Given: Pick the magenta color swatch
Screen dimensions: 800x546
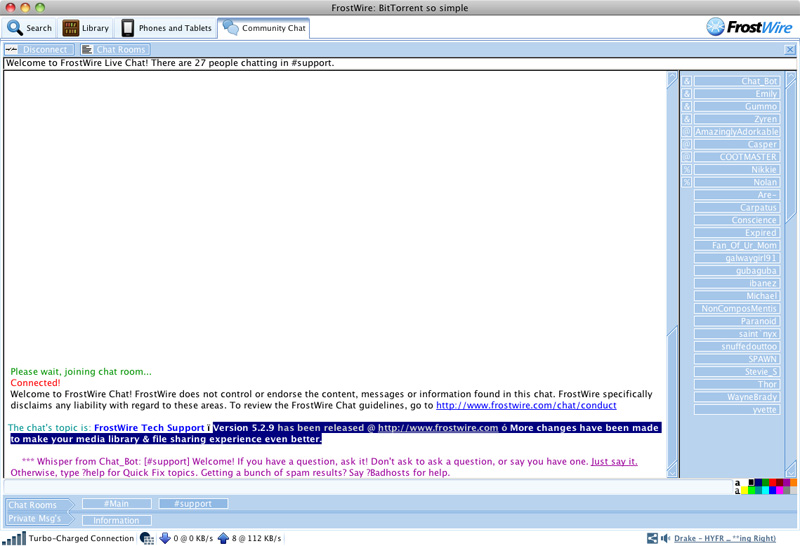Looking at the screenshot, I should 780,490.
